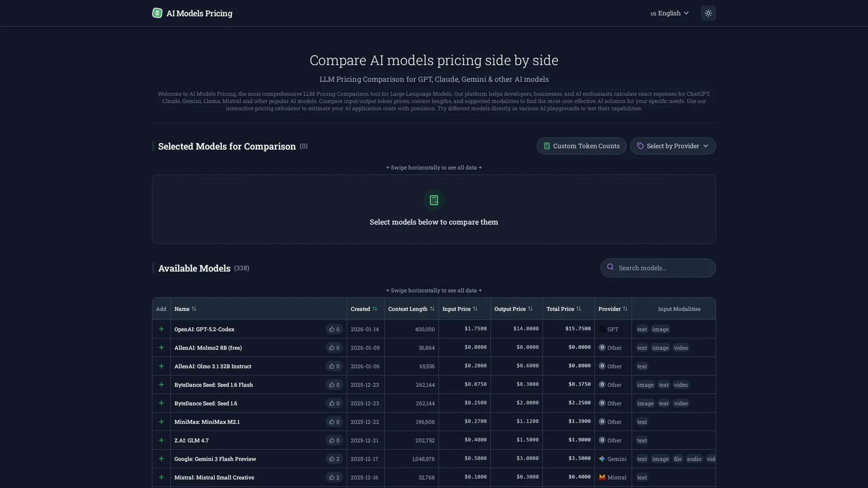
Task: Click the calculator icon in empty comparison area
Action: coord(434,200)
